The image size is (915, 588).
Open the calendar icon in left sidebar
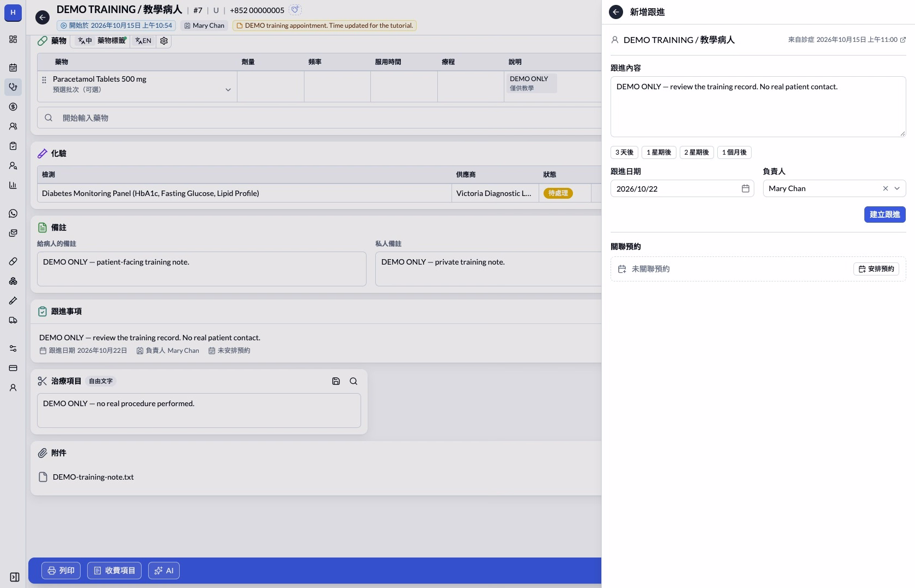[x=13, y=68]
